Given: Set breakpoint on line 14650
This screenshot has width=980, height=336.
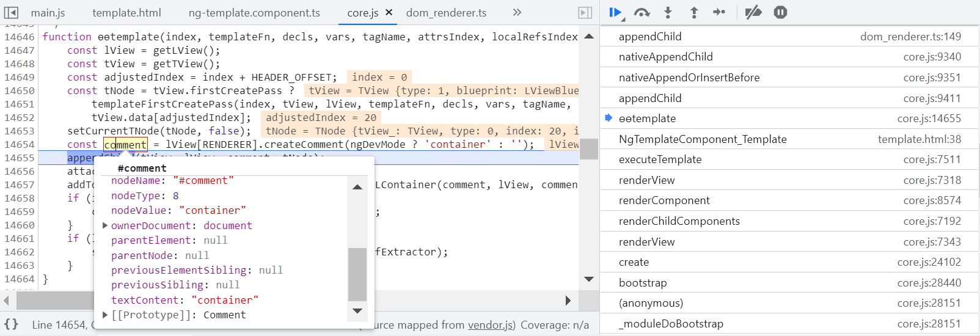Looking at the screenshot, I should [x=19, y=90].
